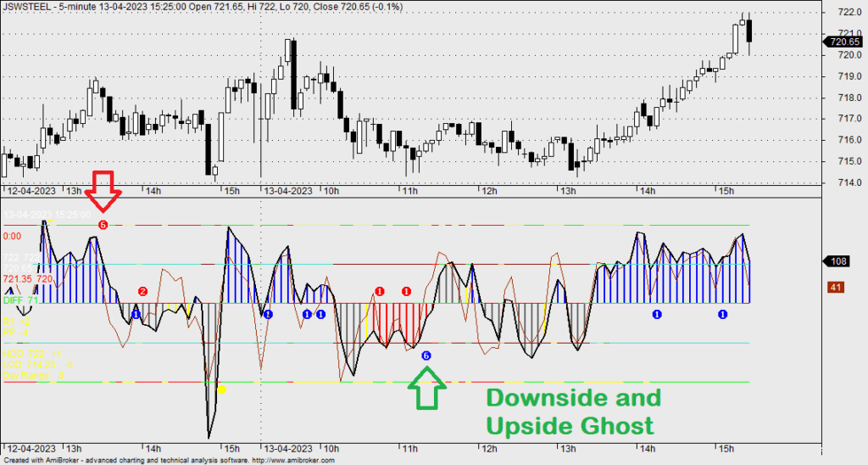Click the red 2 signal marker

click(x=142, y=292)
